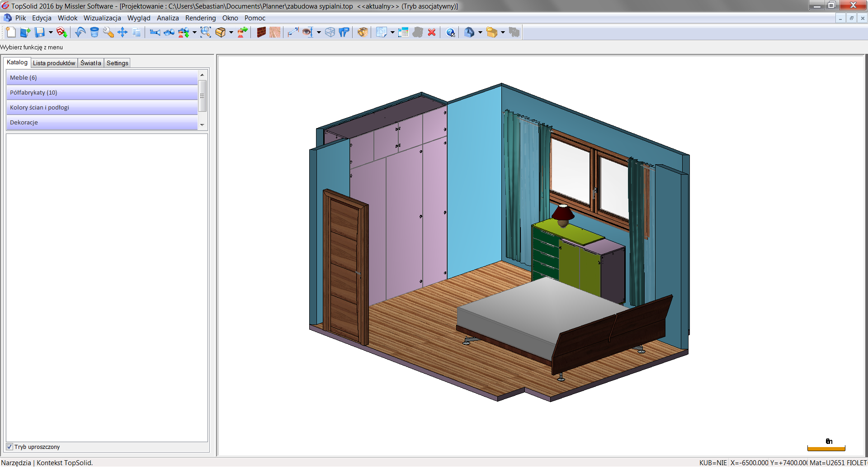This screenshot has width=868, height=467.
Task: Click the trash bin delete icon
Action: [94, 32]
